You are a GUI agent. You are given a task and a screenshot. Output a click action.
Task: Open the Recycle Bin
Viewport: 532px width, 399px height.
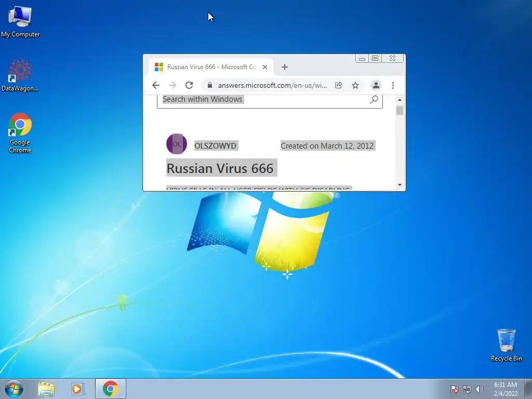506,345
